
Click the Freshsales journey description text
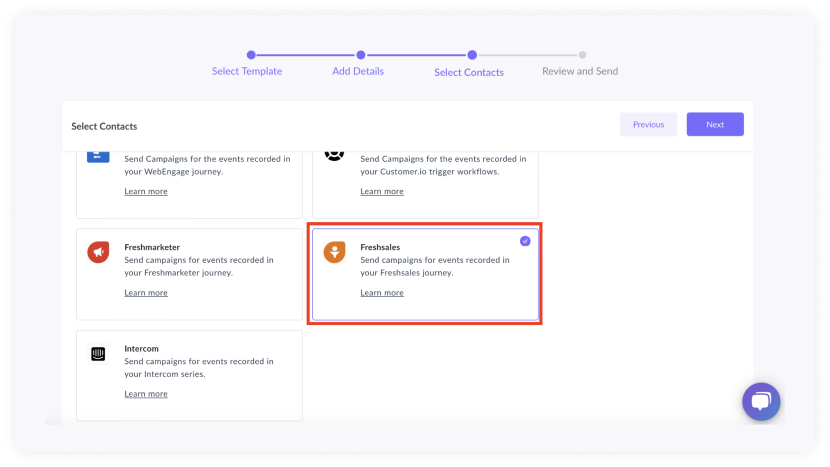[x=435, y=266]
